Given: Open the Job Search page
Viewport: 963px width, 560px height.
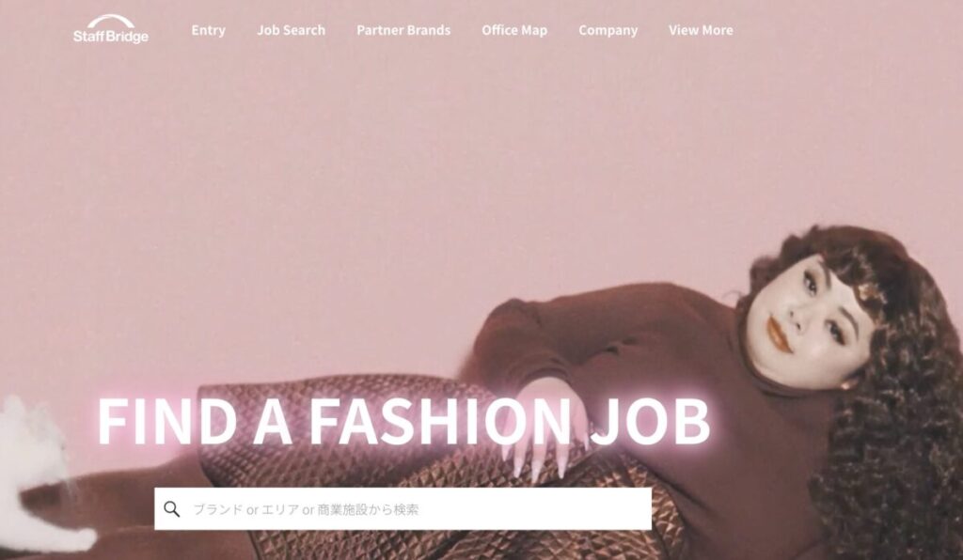Looking at the screenshot, I should pos(292,30).
